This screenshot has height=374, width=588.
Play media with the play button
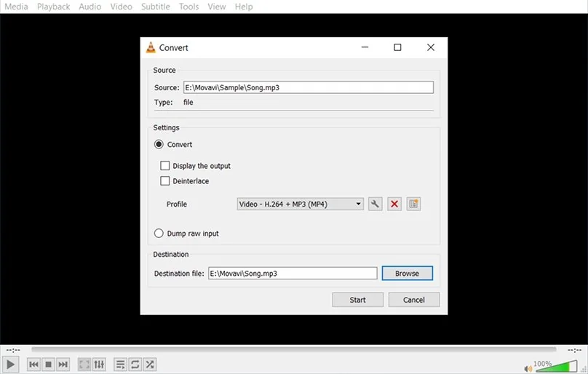pyautogui.click(x=10, y=365)
